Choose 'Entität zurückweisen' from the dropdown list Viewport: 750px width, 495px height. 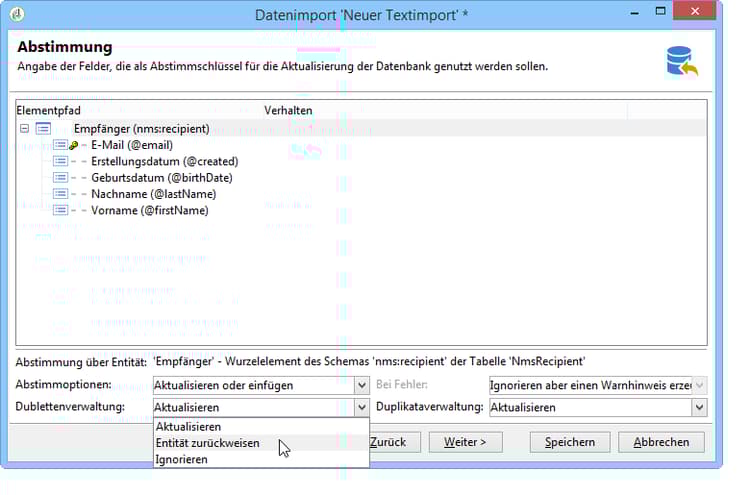[261, 443]
